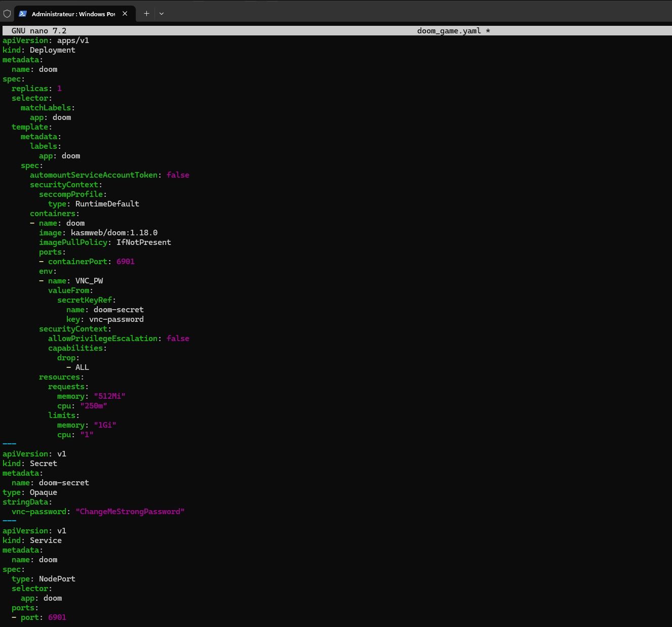Image resolution: width=672 pixels, height=627 pixels.
Task: Click 'allowPrivilegeEscalation: false' line
Action: point(118,339)
